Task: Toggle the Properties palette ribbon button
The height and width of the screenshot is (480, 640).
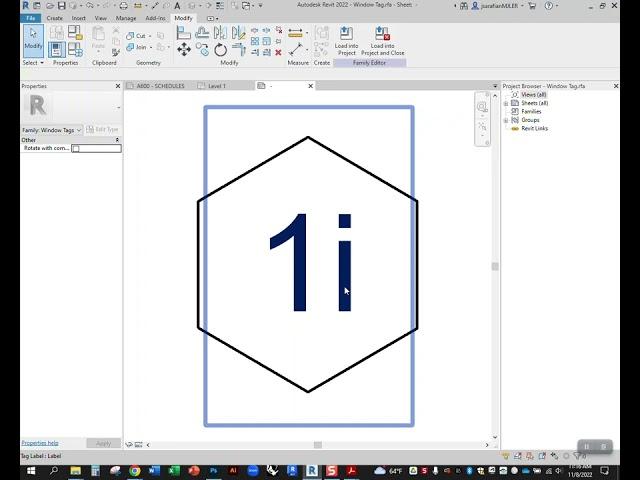Action: (x=57, y=50)
